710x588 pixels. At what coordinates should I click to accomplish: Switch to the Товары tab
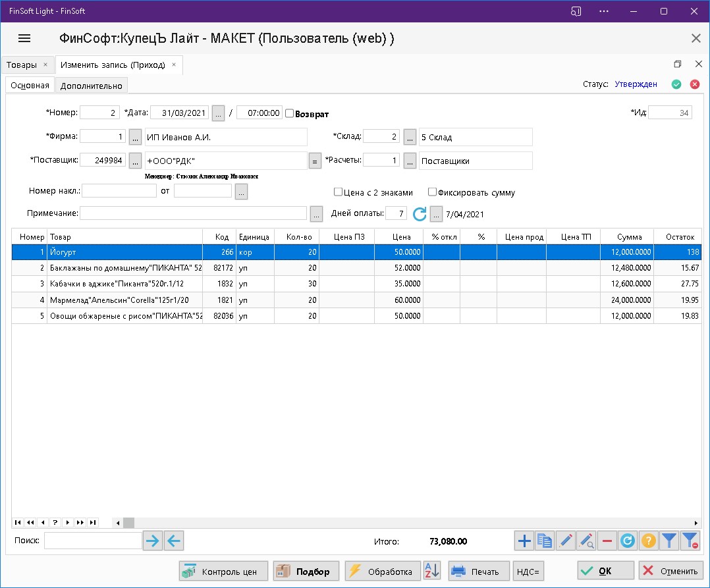(x=22, y=65)
